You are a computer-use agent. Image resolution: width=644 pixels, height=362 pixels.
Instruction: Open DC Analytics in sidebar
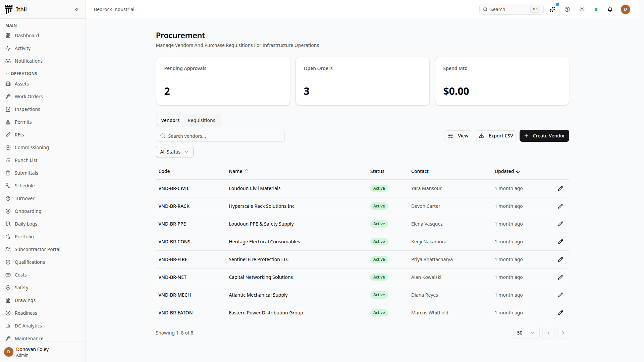click(43, 326)
